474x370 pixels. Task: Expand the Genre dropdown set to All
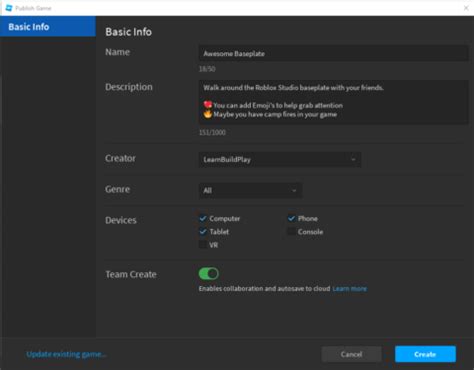point(250,190)
